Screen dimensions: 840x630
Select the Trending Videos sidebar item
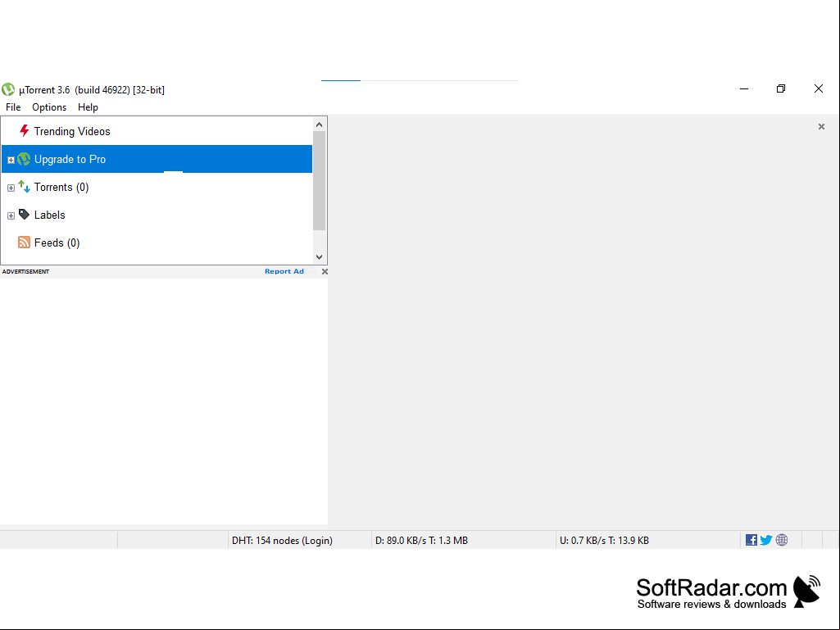pos(157,131)
